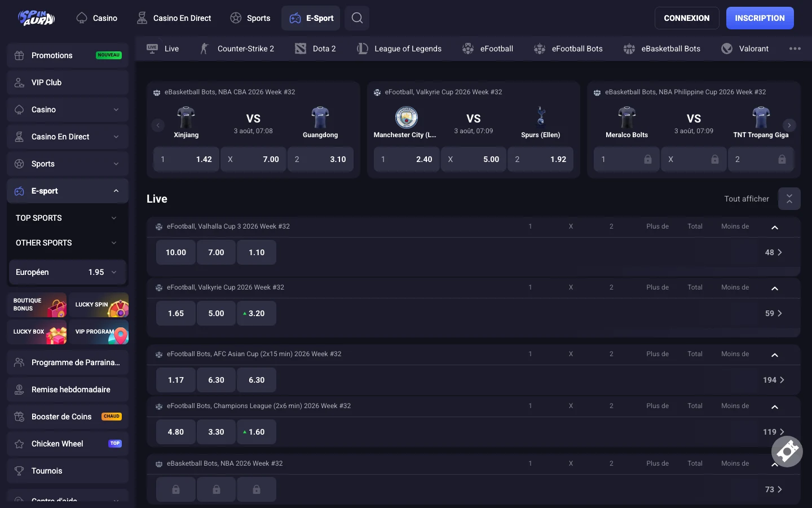The height and width of the screenshot is (508, 812).
Task: Click the Programme de Parrainage icon
Action: [19, 362]
